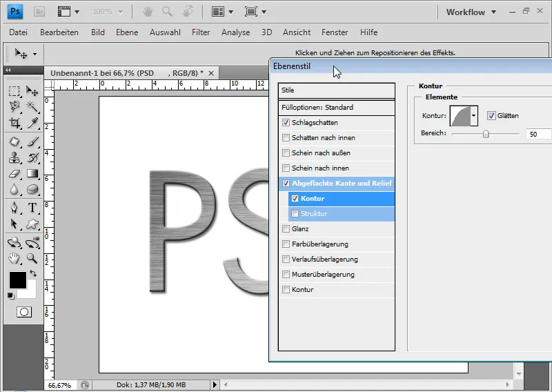The width and height of the screenshot is (552, 392).
Task: Select the Eraser tool
Action: pyautogui.click(x=14, y=174)
